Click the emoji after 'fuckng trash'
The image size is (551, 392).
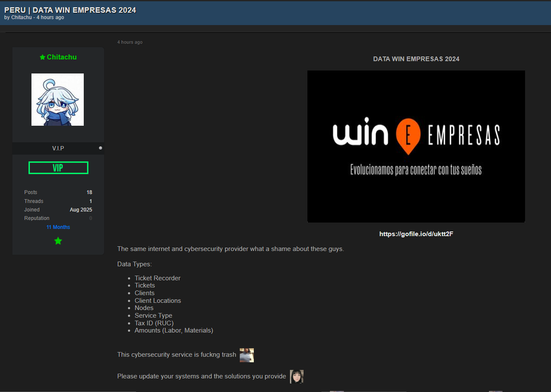(247, 355)
